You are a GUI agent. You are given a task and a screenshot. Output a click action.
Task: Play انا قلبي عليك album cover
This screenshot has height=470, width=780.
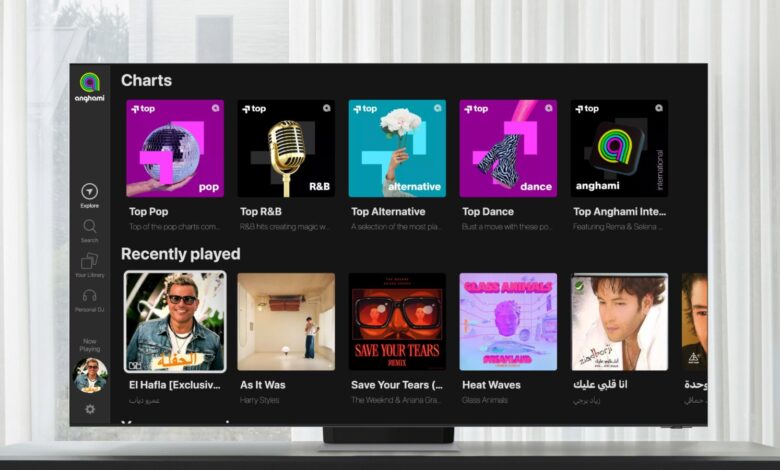coord(619,321)
